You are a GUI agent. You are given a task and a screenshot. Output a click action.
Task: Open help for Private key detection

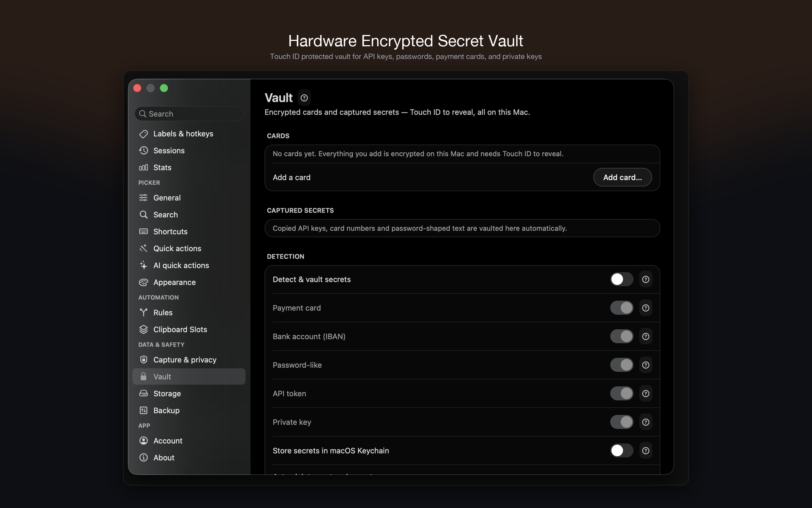pos(646,422)
